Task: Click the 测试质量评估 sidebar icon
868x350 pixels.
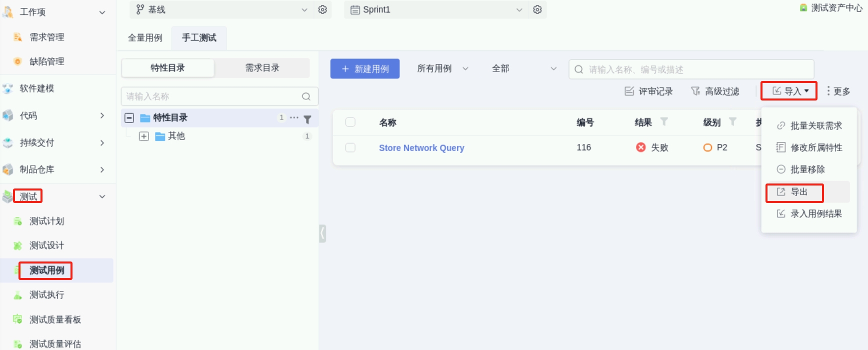Action: [x=17, y=344]
